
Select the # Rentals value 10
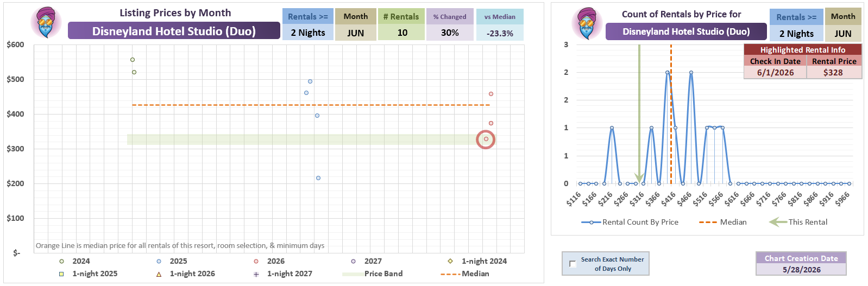pos(402,33)
